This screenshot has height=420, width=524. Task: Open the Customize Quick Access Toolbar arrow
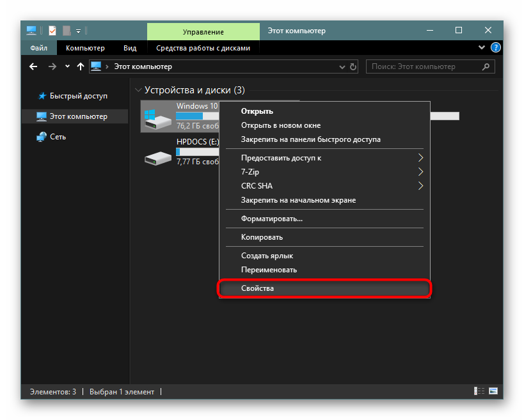(x=78, y=31)
